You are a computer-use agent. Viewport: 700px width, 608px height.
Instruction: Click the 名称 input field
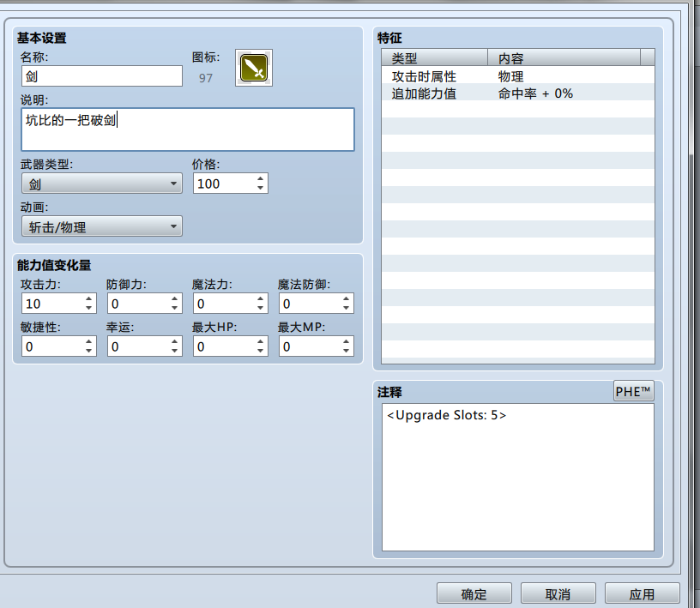102,76
